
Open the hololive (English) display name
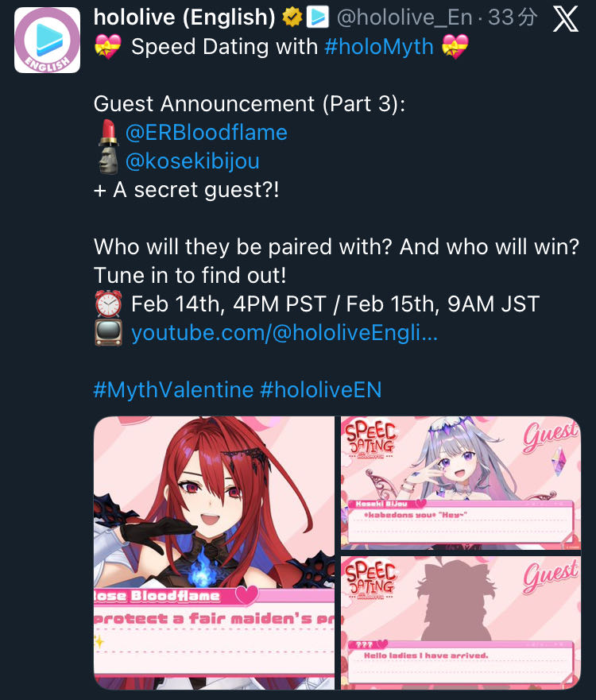point(184,17)
